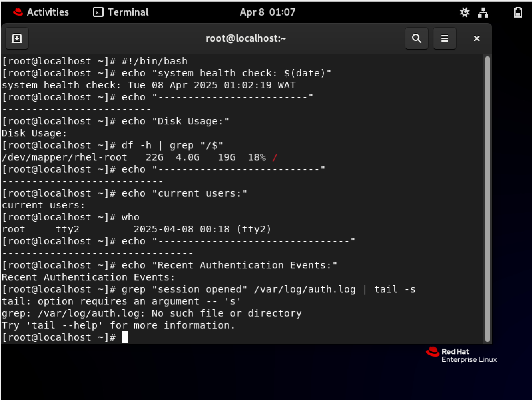Click the Red Hat logo beside Activities
This screenshot has height=400, width=532.
(x=18, y=12)
